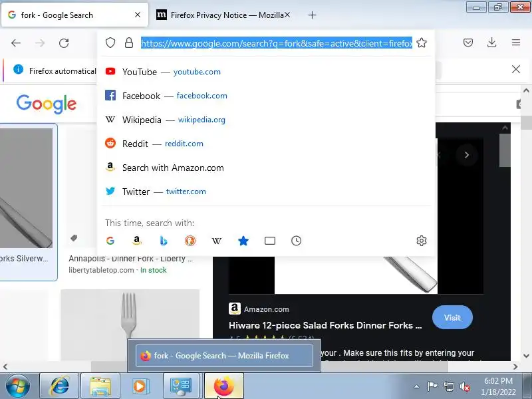532x399 pixels.
Task: Open Action Center flag icon
Action: coord(433,387)
